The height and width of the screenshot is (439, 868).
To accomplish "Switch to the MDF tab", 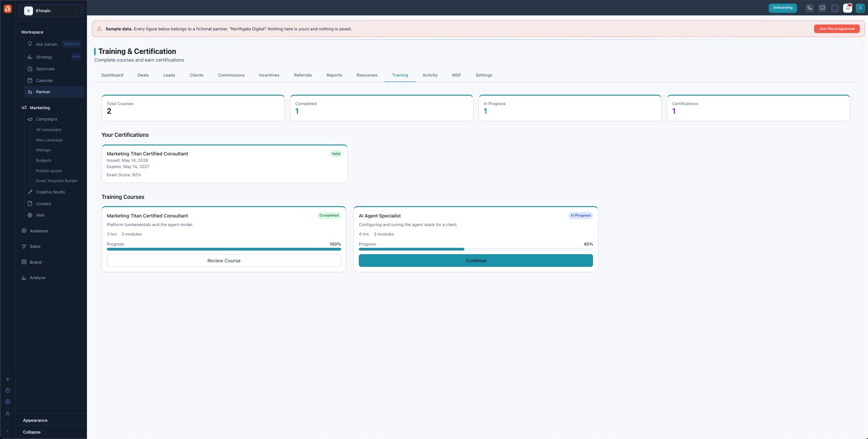I will point(456,75).
